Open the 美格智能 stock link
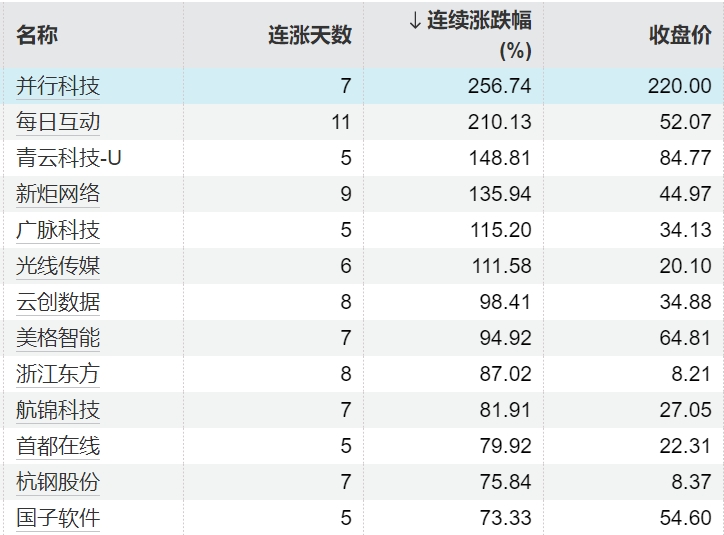724x535 pixels. click(x=58, y=339)
